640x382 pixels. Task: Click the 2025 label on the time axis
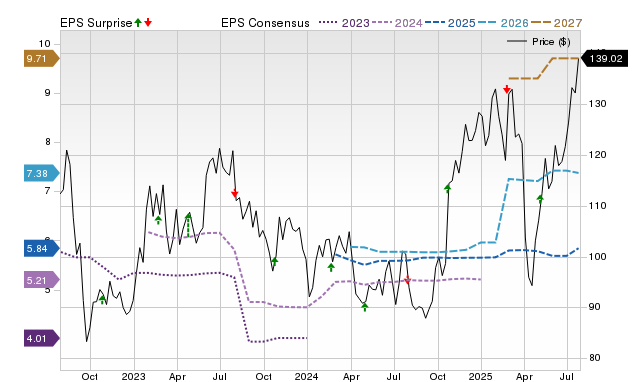[x=480, y=376]
